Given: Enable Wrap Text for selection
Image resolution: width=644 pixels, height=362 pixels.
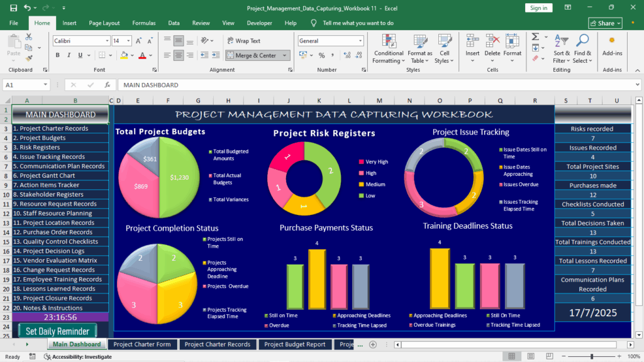Looking at the screenshot, I should pos(244,40).
